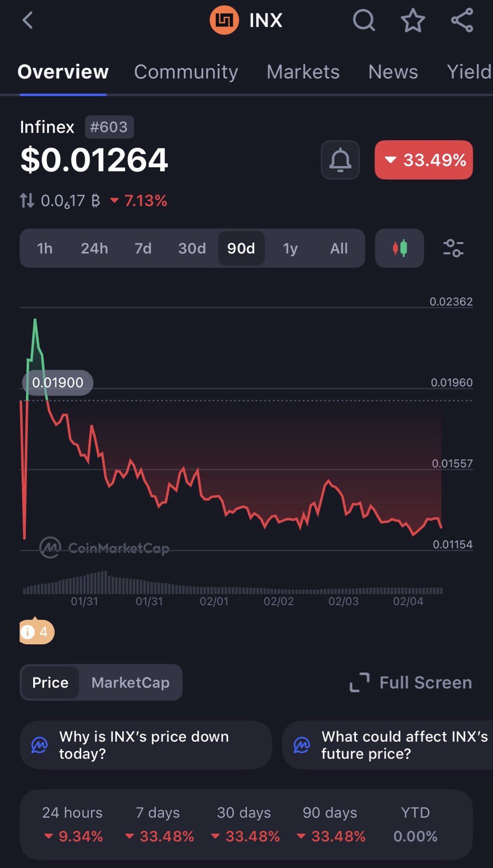This screenshot has height=868, width=493.
Task: Select the 7d time range
Action: click(143, 248)
